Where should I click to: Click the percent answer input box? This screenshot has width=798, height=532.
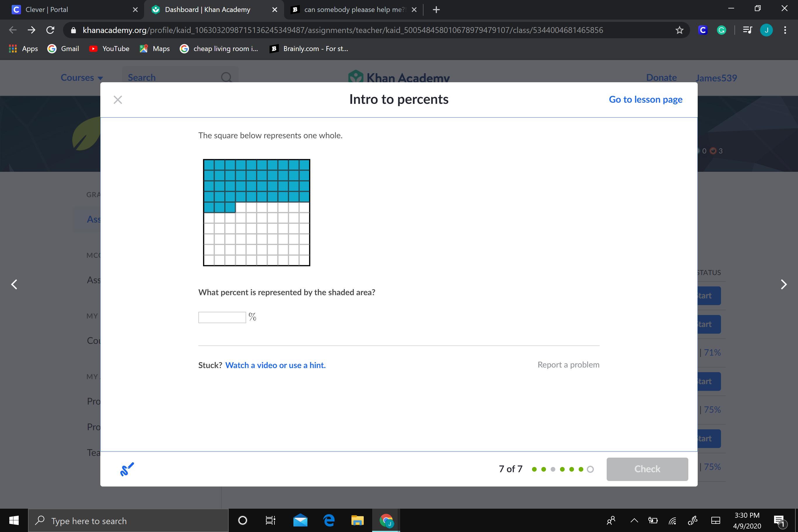pyautogui.click(x=222, y=317)
